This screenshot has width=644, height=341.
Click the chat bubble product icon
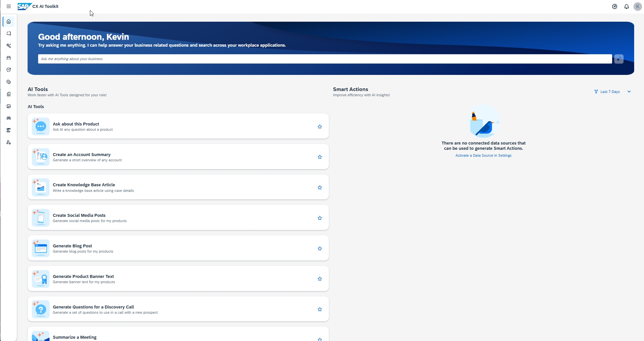(x=41, y=126)
